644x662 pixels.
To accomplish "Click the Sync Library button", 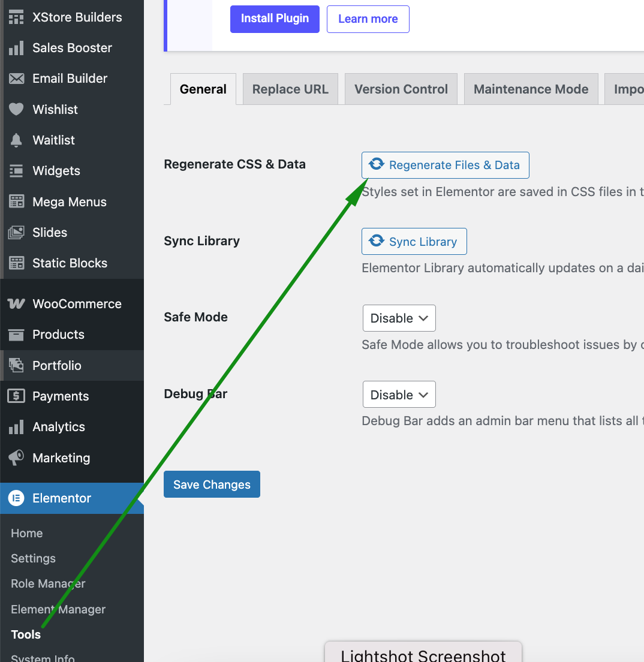I will (414, 242).
